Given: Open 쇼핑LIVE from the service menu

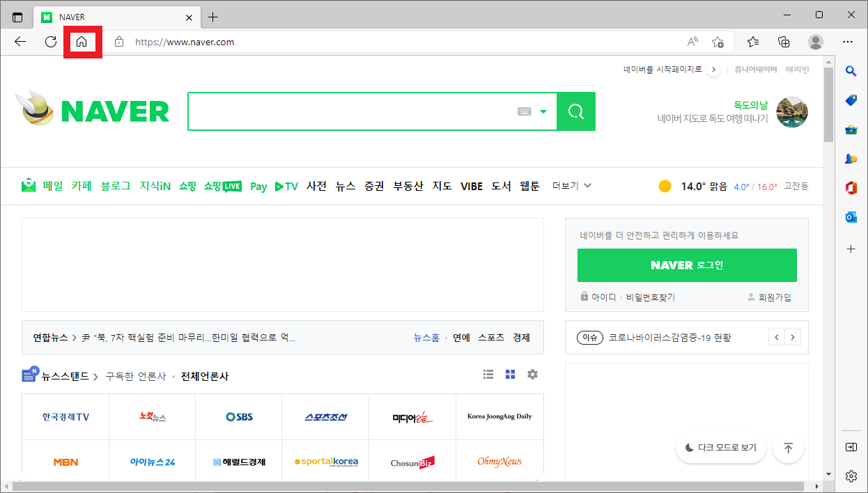Looking at the screenshot, I should [x=223, y=186].
